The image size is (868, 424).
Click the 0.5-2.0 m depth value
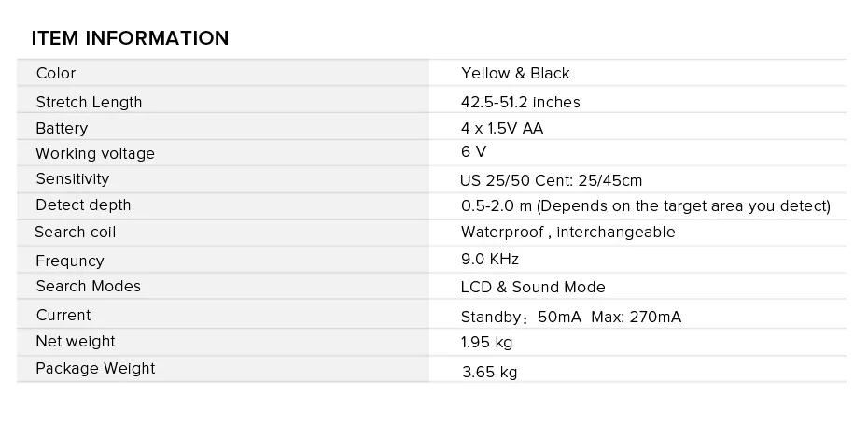point(646,206)
